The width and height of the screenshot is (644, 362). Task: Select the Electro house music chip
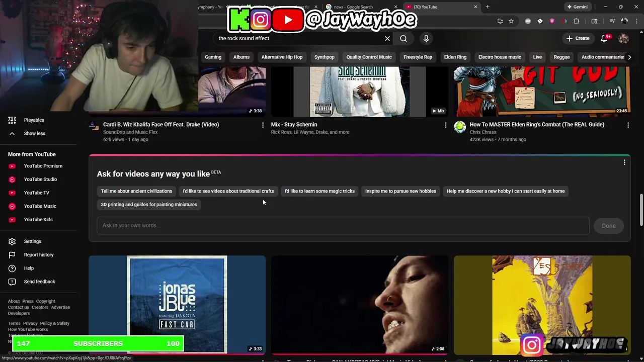click(x=500, y=57)
